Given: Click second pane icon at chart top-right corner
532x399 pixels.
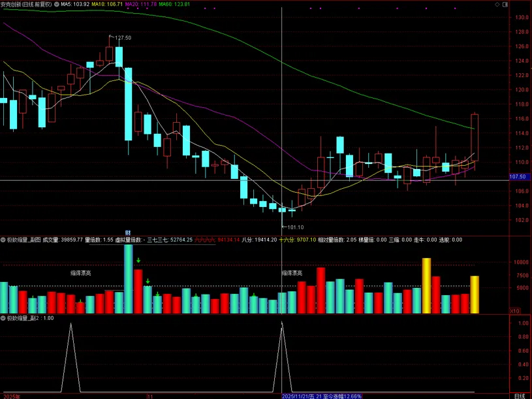Looking at the screenshot, I should (505, 5).
